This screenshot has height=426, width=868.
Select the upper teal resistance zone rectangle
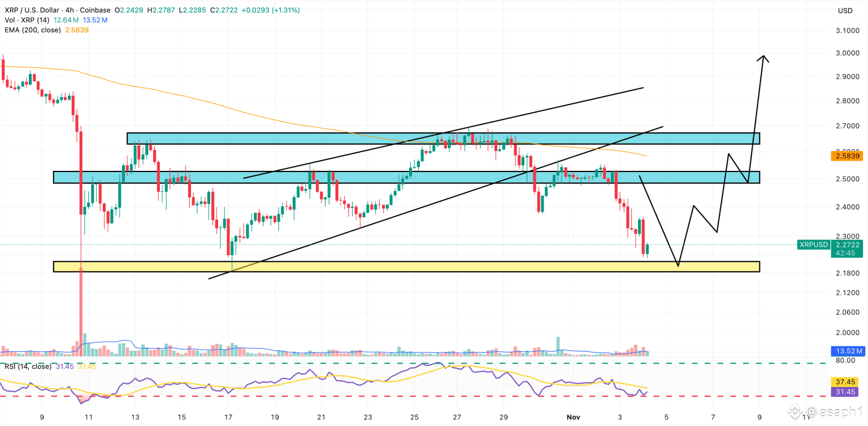point(443,139)
